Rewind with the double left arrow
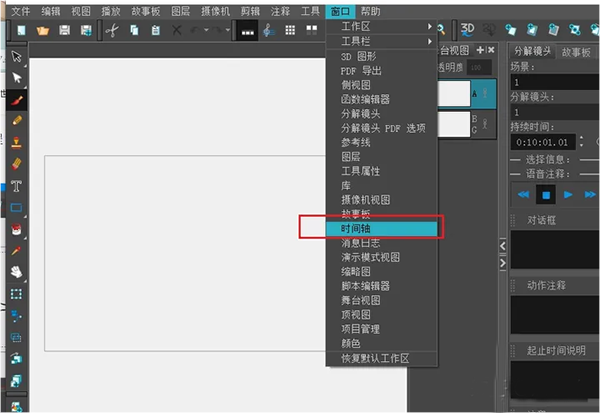 tap(523, 195)
